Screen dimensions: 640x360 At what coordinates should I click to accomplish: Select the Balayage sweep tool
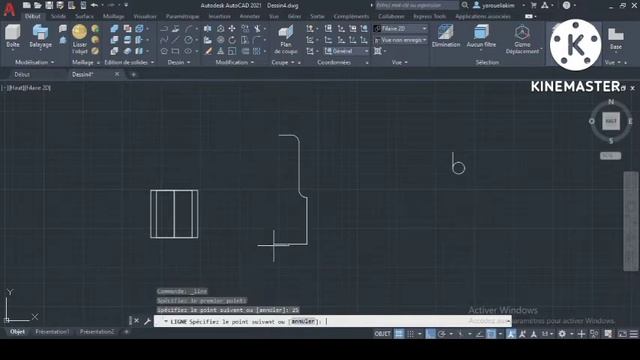point(40,36)
